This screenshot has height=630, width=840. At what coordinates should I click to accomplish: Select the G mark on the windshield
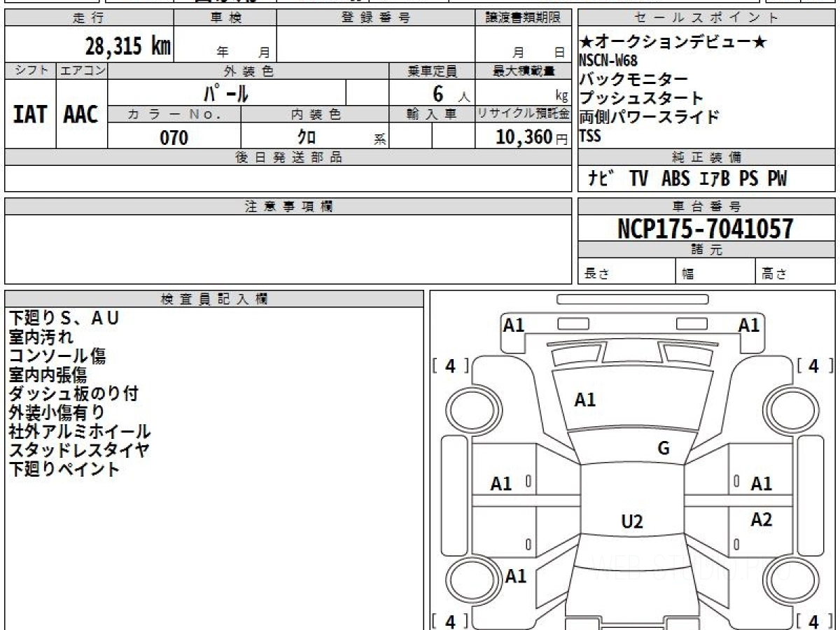coord(664,449)
